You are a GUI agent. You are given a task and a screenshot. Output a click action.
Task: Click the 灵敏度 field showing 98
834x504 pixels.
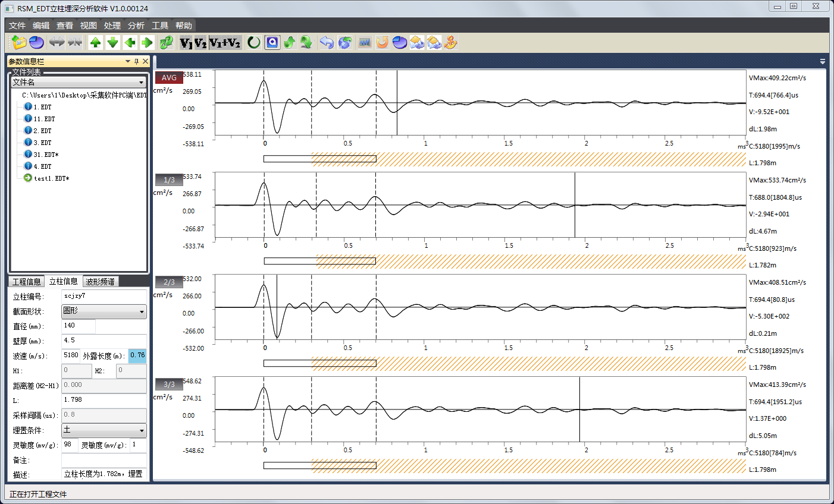[x=70, y=445]
